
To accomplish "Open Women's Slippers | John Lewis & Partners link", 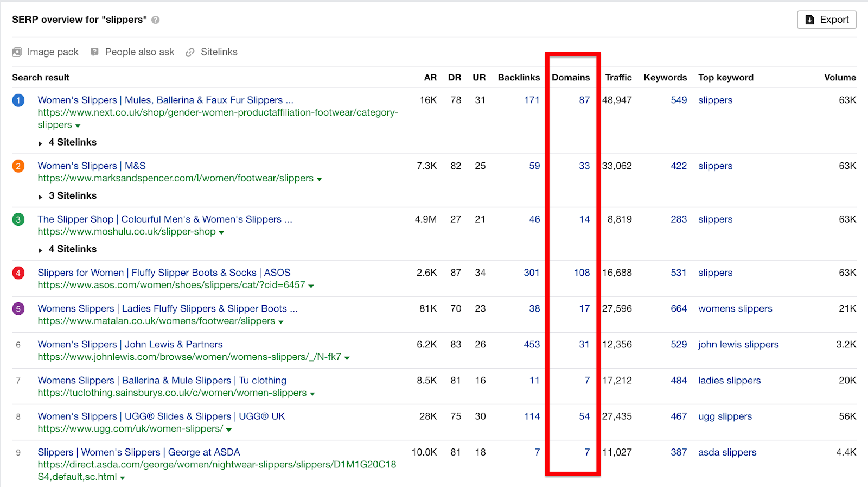I will pos(130,344).
